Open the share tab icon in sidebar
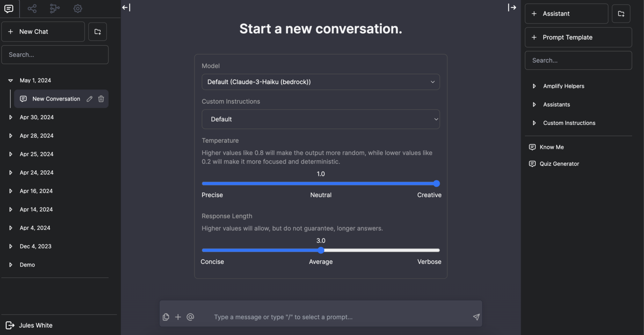 pyautogui.click(x=32, y=8)
